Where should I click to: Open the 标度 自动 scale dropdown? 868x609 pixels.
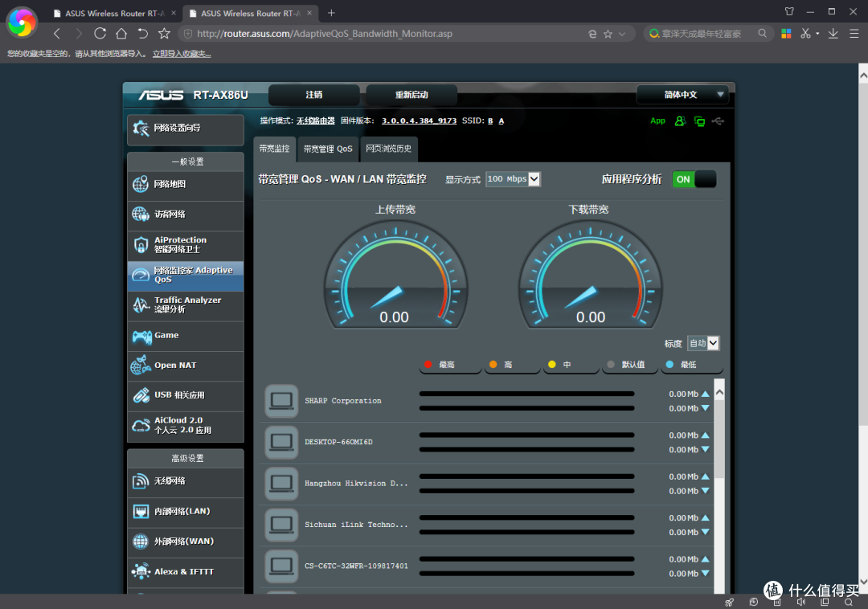point(703,343)
